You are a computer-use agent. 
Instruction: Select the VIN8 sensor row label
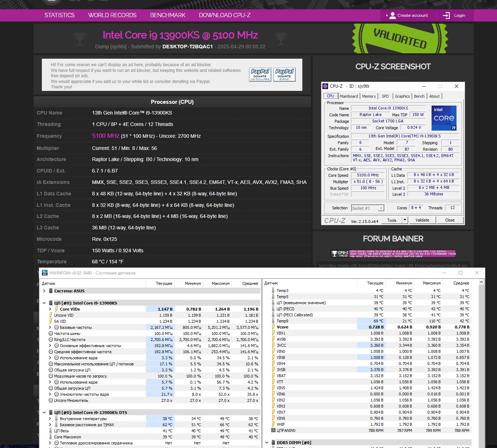[x=281, y=357]
